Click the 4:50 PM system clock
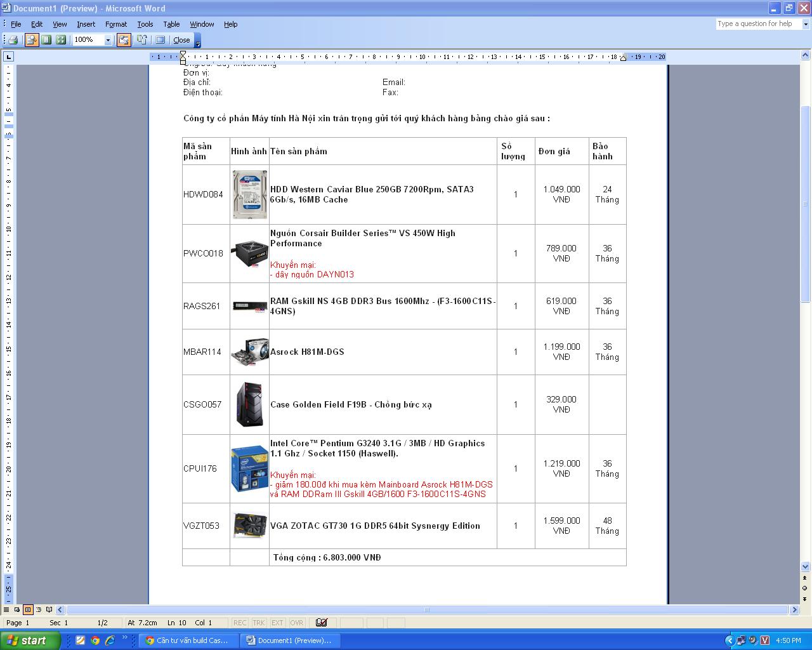Viewport: 812px width, 650px height. (x=789, y=640)
